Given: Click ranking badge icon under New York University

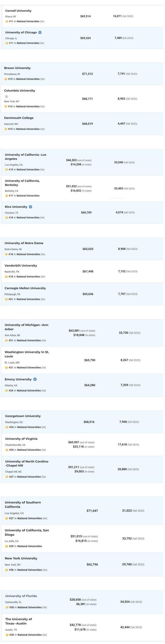Looking at the screenshot, I should 6,570.
